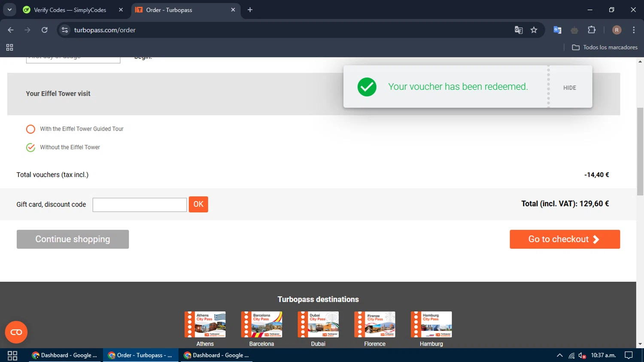Click the address bar URL
Viewport: 644px width, 362px height.
[x=105, y=30]
